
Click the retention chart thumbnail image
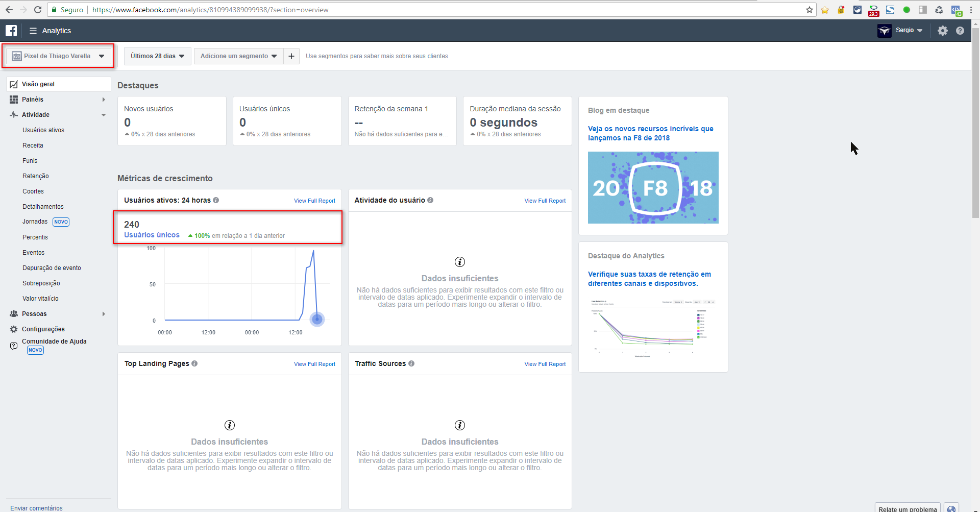653,327
